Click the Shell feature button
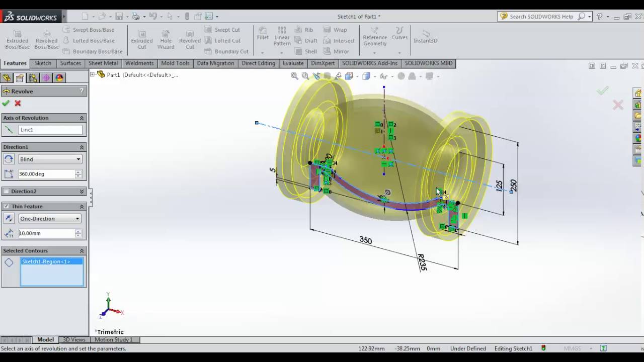644x362 pixels. pyautogui.click(x=306, y=51)
